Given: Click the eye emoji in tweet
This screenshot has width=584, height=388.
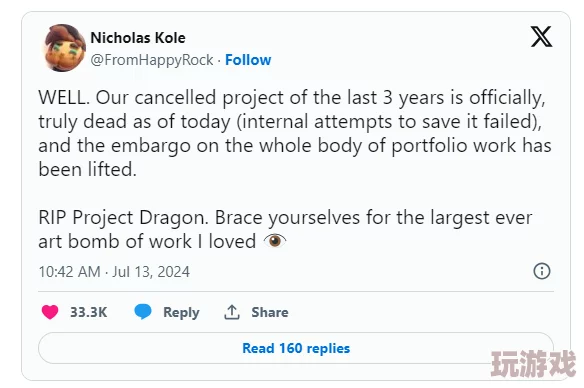Looking at the screenshot, I should (275, 241).
